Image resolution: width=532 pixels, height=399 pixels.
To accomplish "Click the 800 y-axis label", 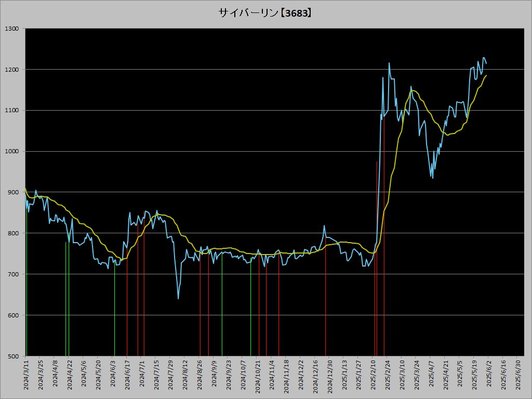I will (x=13, y=233).
